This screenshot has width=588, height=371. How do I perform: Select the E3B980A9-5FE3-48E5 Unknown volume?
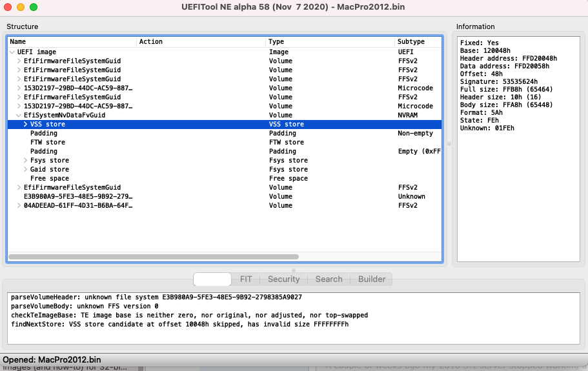pyautogui.click(x=225, y=196)
